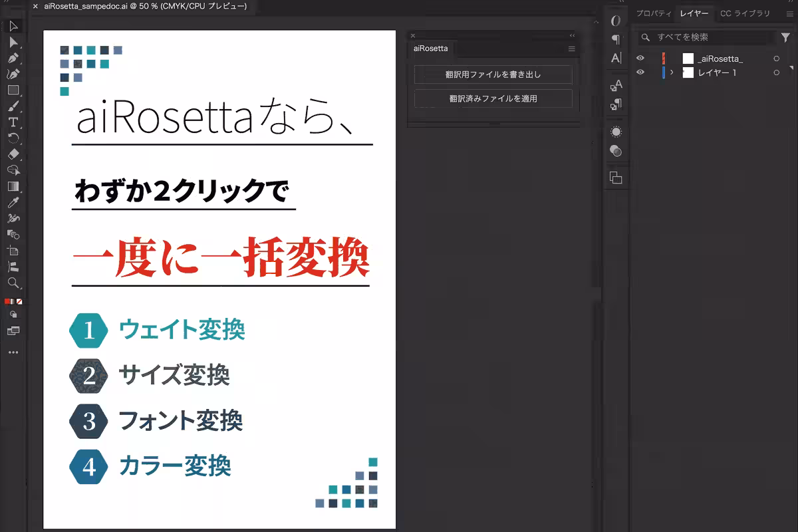Viewport: 798px width, 532px height.
Task: Change the screen mode
Action: tap(13, 331)
